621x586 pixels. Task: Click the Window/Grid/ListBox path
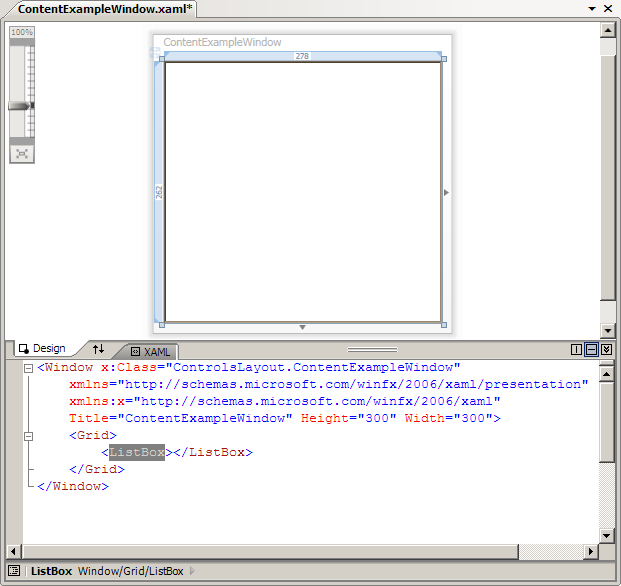click(131, 571)
